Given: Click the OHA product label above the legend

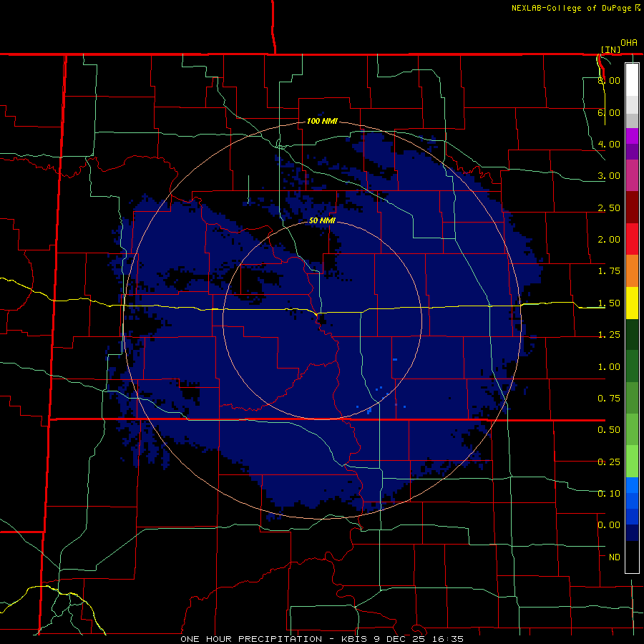Looking at the screenshot, I should [629, 43].
